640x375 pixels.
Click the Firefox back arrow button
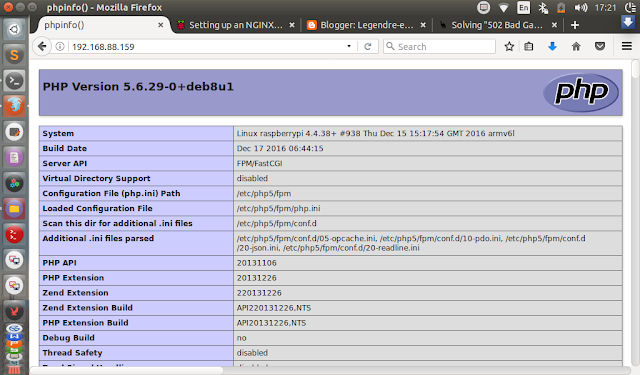[42, 47]
